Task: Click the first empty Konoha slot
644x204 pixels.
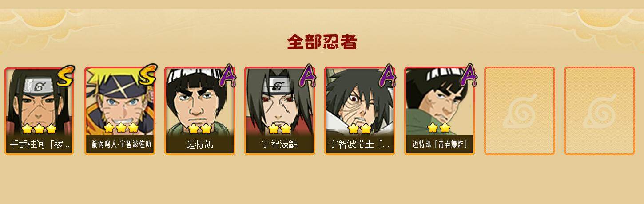Action: pyautogui.click(x=520, y=111)
